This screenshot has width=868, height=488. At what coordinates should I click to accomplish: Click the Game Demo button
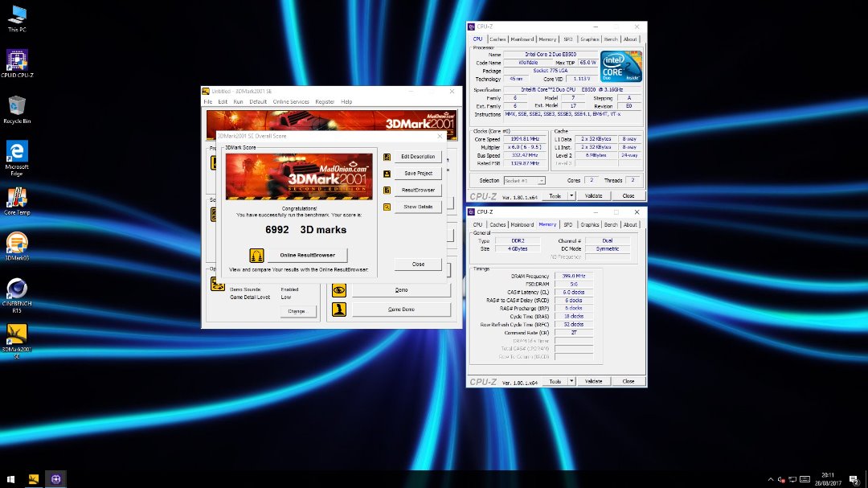click(401, 310)
